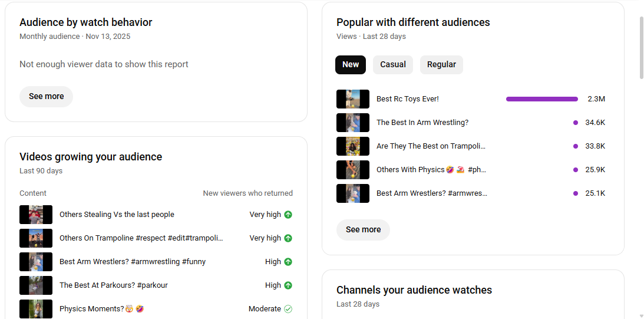Viewport: 644px width, 319px height.
Task: Open Best Rc Toys Ever! video thumbnail
Action: [x=353, y=99]
